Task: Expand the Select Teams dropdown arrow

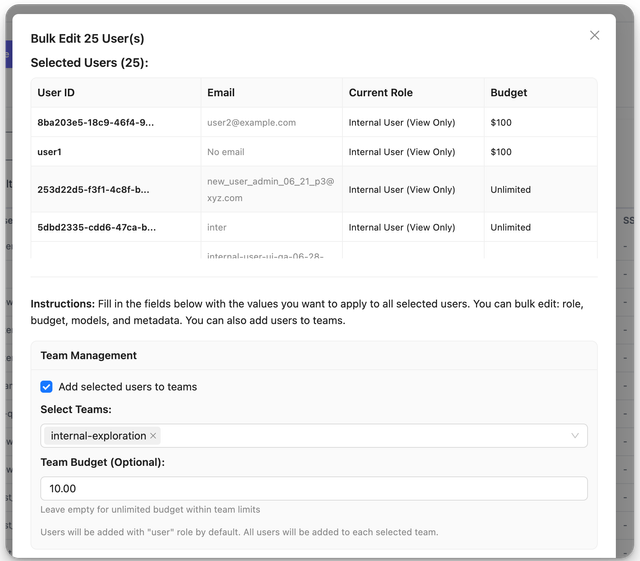Action: pos(575,436)
